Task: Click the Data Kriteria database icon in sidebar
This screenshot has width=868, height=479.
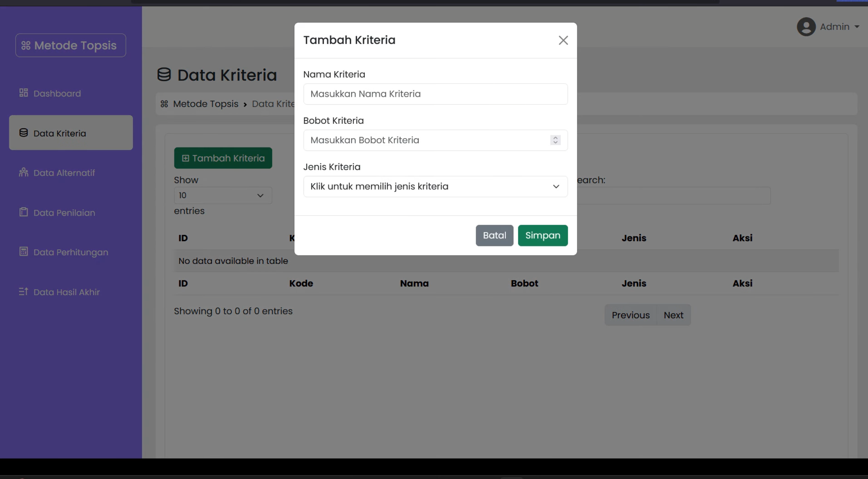Action: click(23, 132)
